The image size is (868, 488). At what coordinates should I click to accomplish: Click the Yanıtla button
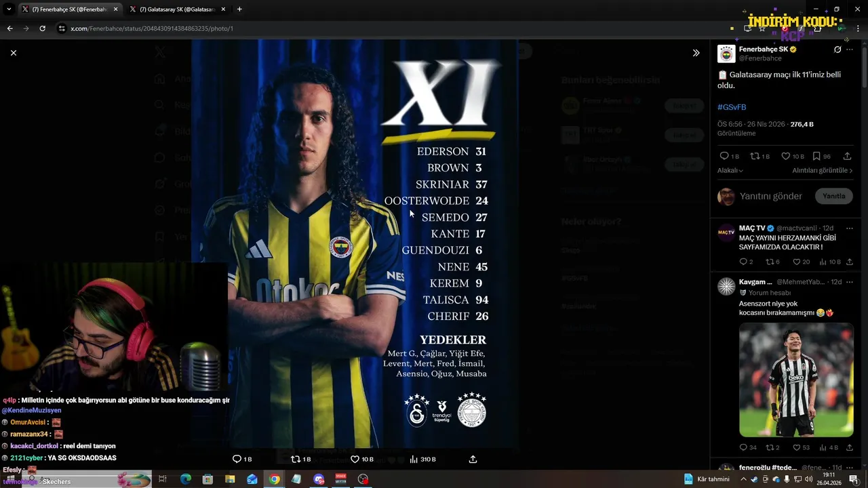click(834, 196)
